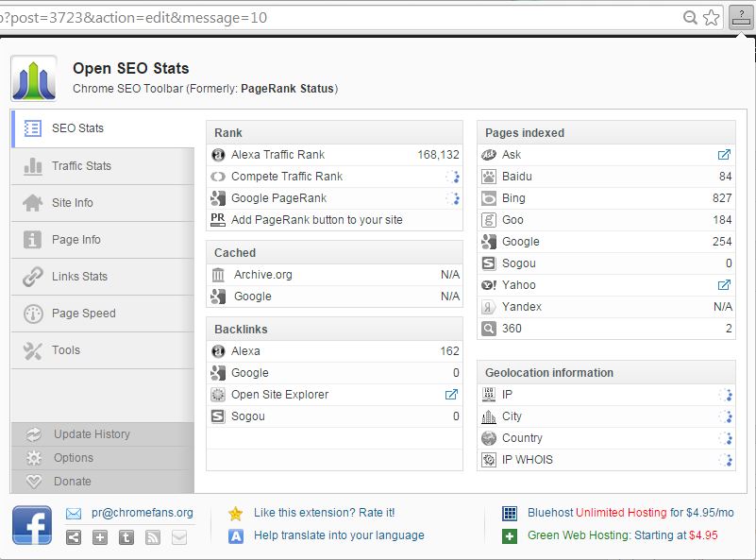Screen dimensions: 756x560
Task: Click the Compete Traffic Rank icon
Action: click(x=218, y=177)
